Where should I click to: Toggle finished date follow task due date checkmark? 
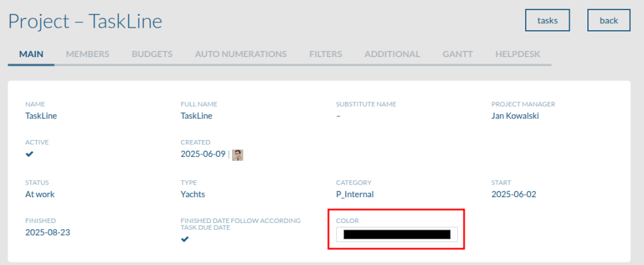click(185, 239)
